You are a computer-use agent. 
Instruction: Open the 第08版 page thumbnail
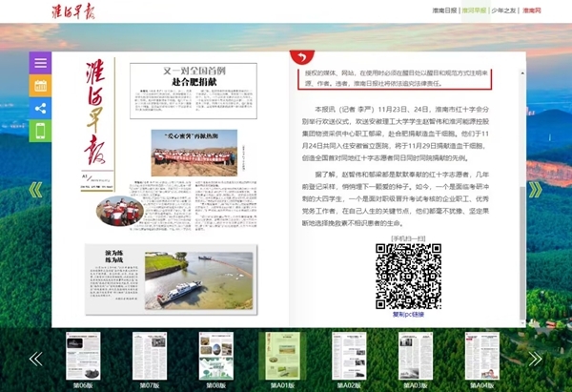(216, 356)
